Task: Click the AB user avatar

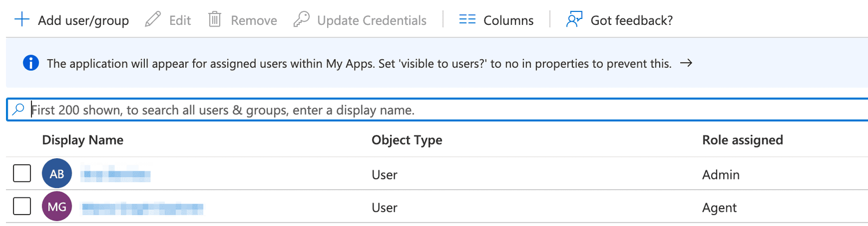Action: click(x=57, y=173)
